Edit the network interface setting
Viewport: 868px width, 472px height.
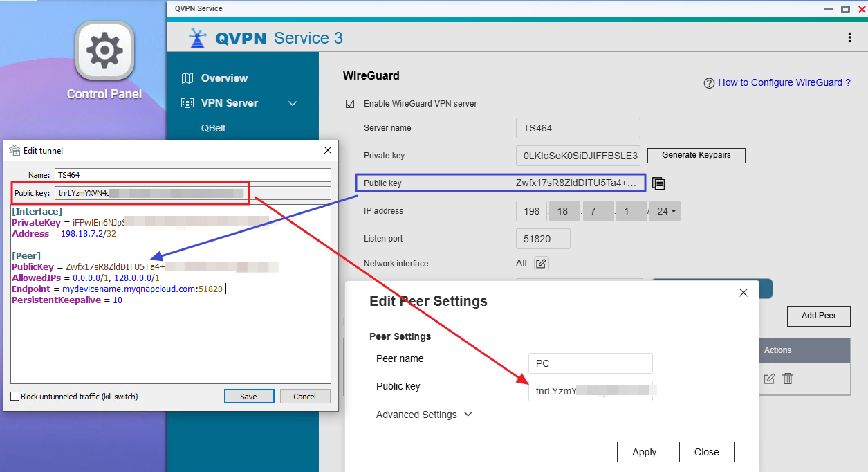click(x=542, y=264)
